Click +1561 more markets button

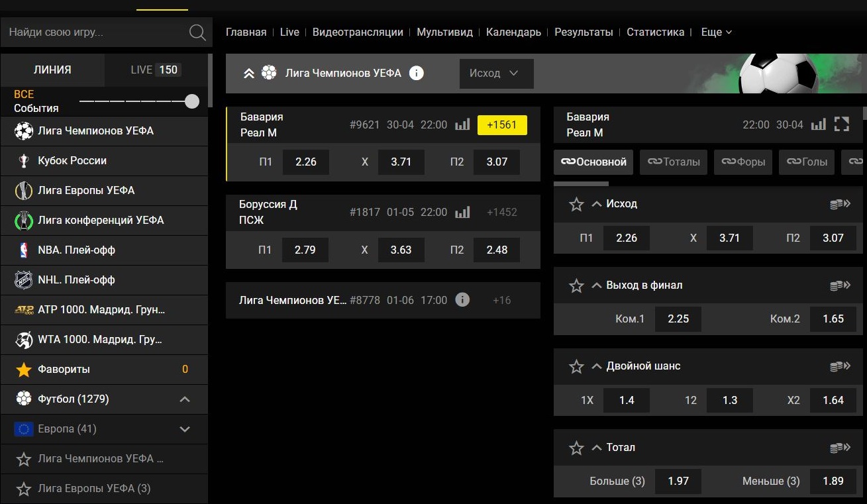pos(502,125)
